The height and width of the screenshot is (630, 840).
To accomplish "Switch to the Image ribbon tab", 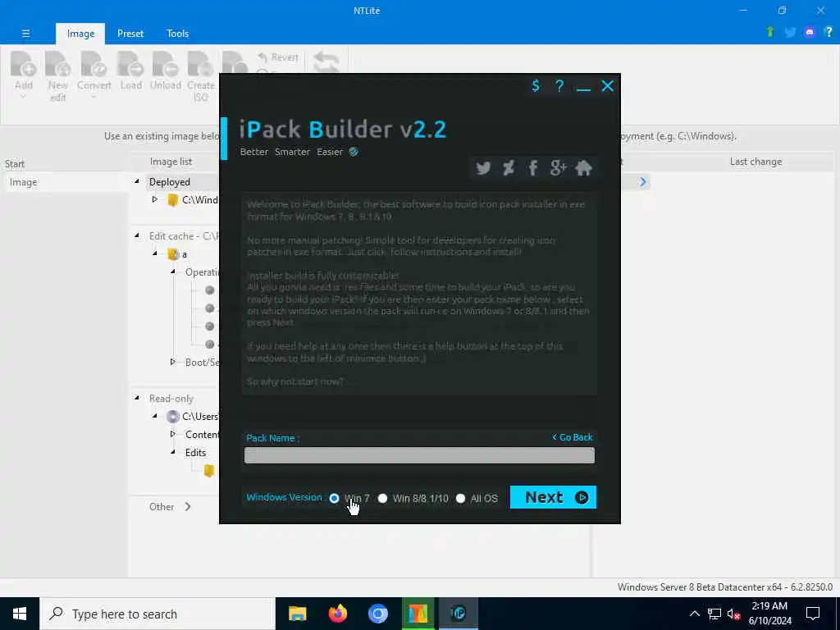I will point(80,33).
